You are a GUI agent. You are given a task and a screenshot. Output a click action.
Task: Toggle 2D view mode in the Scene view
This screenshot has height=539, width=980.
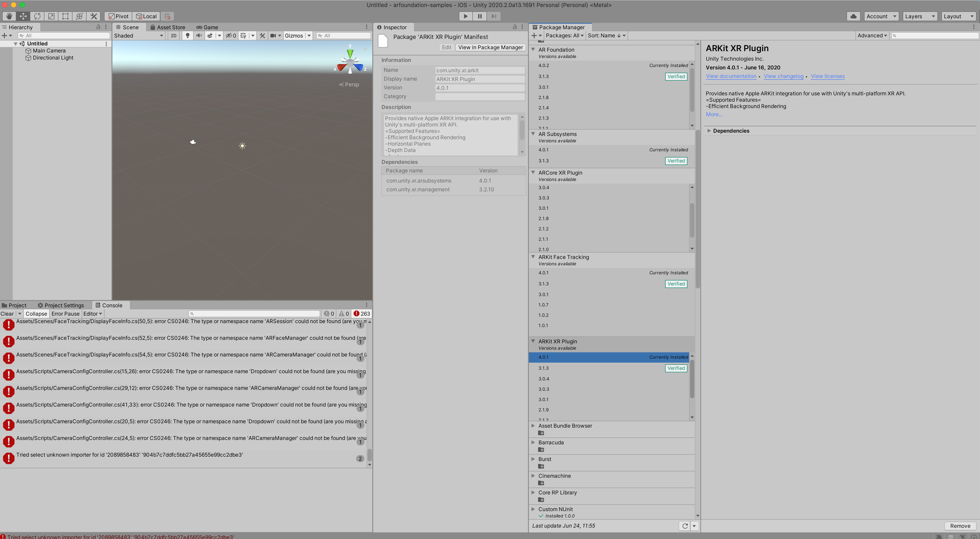[x=173, y=35]
